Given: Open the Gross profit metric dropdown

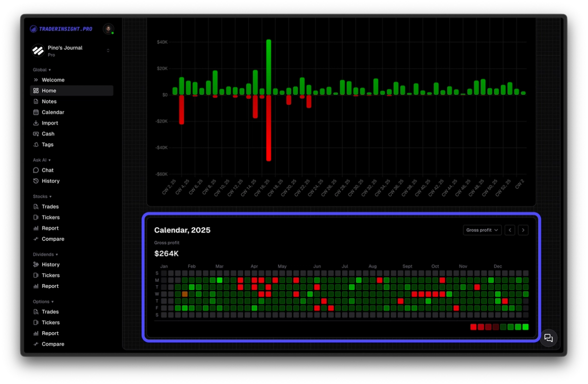Looking at the screenshot, I should pos(481,230).
